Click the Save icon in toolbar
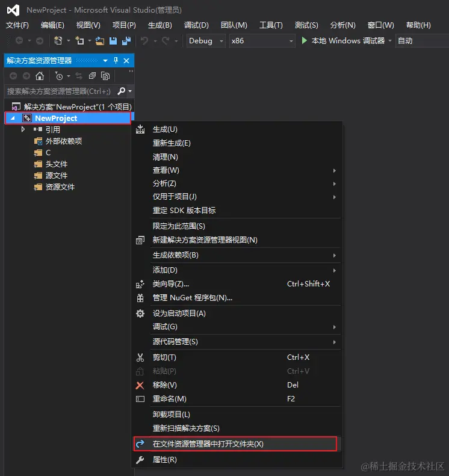This screenshot has width=449, height=476. click(113, 41)
